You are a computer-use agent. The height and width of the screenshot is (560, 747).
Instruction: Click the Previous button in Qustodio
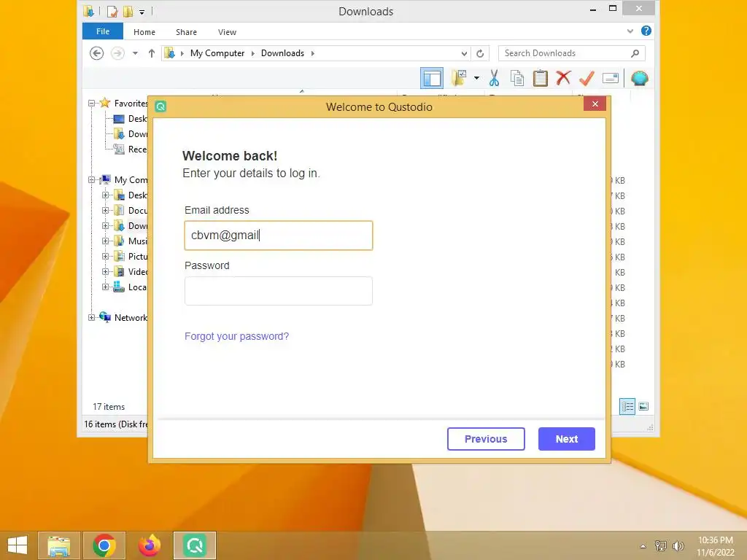[486, 438]
